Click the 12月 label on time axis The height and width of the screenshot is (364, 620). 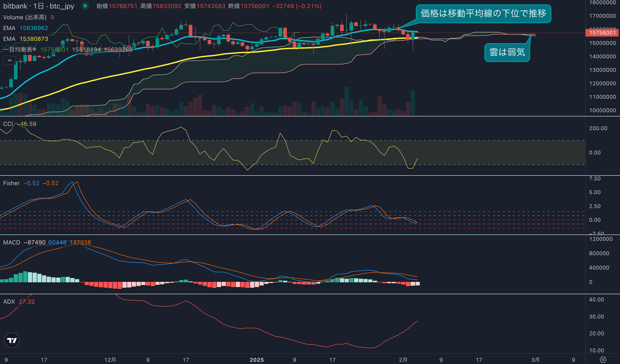point(110,360)
